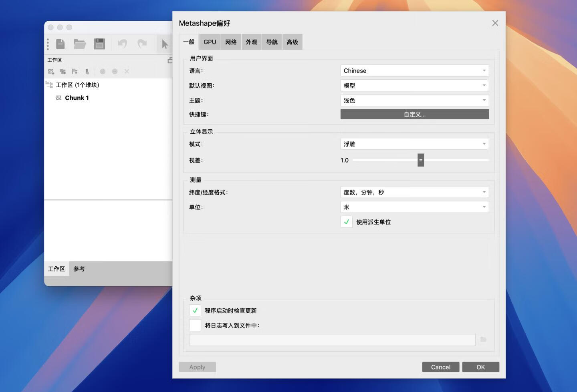Open the 主题 theme dropdown
Screen dimensions: 577x392
(415, 100)
